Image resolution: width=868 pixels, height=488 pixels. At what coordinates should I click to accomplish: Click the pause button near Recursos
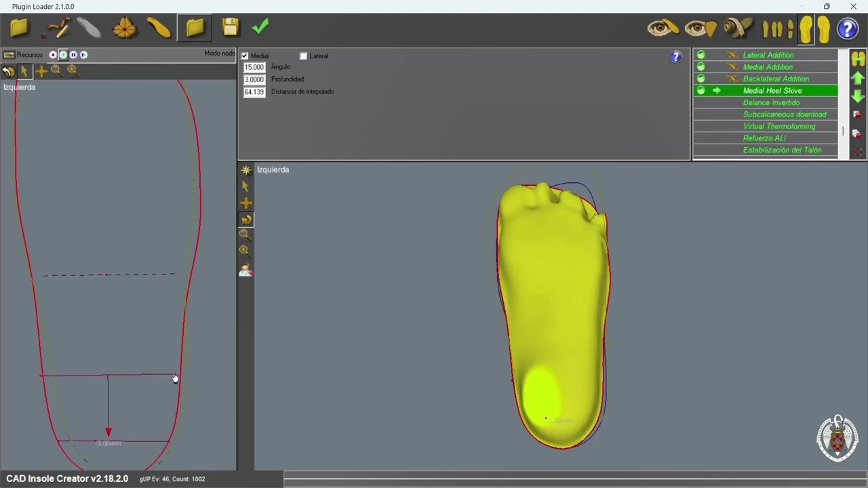click(73, 55)
